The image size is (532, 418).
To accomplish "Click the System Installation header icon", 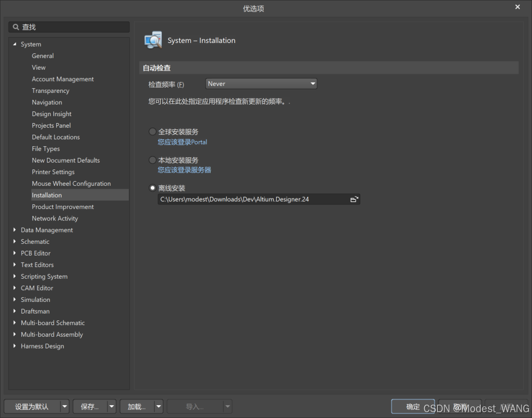I will tap(153, 40).
